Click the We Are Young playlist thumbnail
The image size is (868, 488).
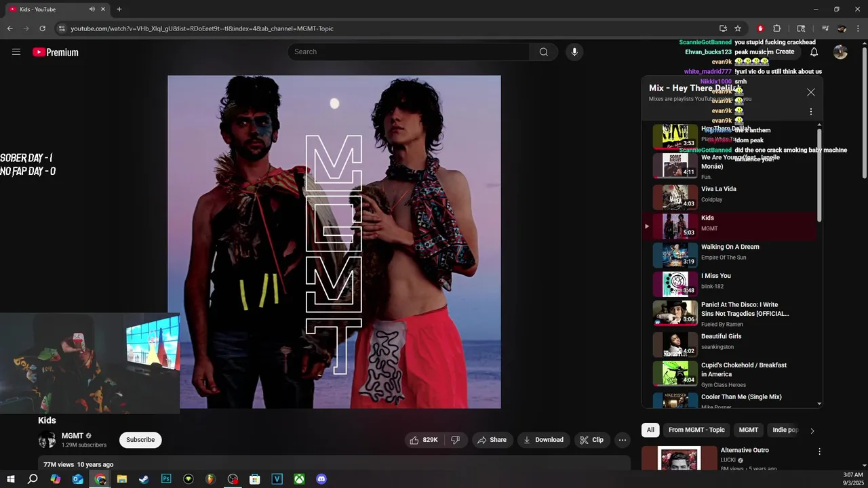(x=675, y=166)
